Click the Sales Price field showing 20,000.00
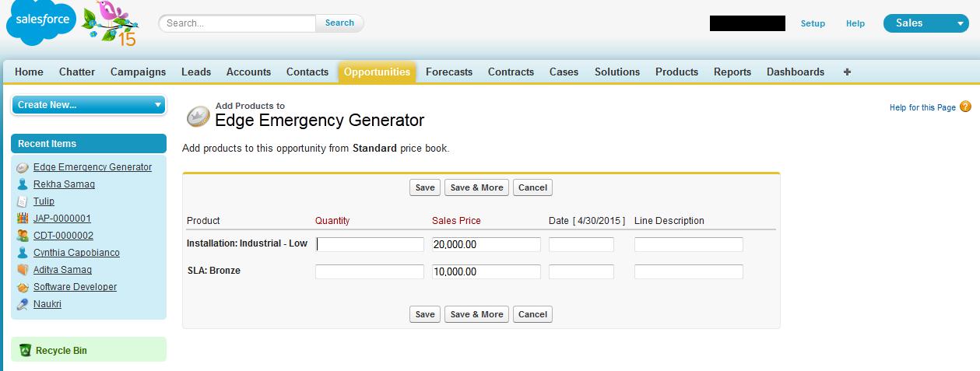Viewport: 980px width, 371px height. click(x=486, y=244)
